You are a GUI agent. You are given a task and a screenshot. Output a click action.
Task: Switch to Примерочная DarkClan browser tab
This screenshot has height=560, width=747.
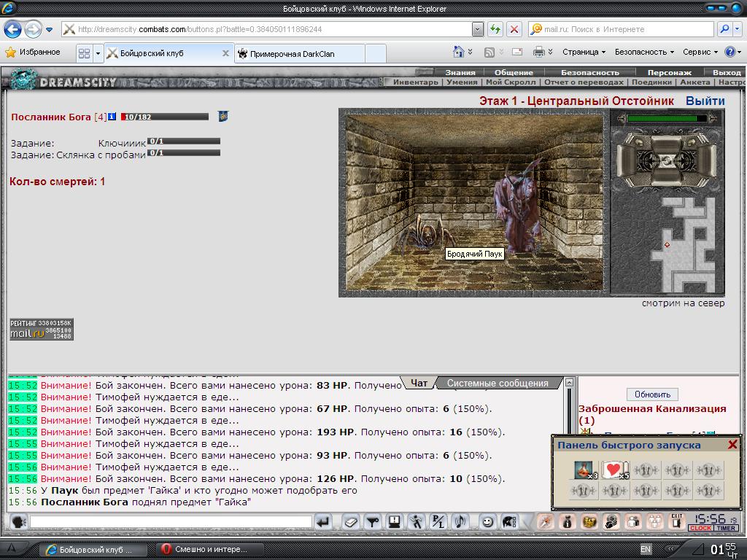(300, 54)
